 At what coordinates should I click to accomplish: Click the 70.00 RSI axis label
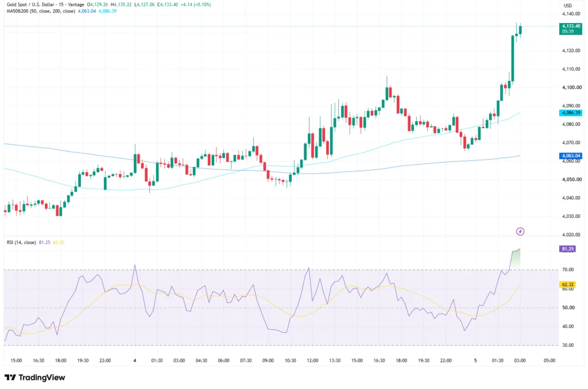click(568, 269)
